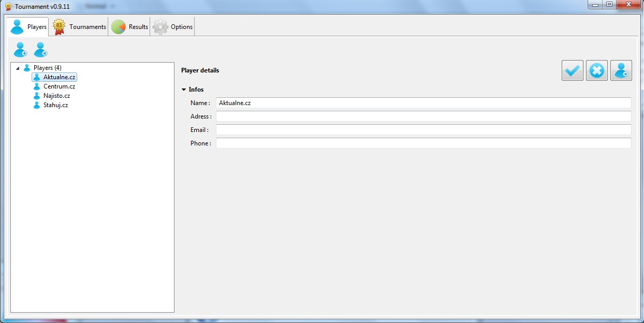Viewport: 644px width, 323px height.
Task: Maximize the Tournament window
Action: click(x=609, y=5)
